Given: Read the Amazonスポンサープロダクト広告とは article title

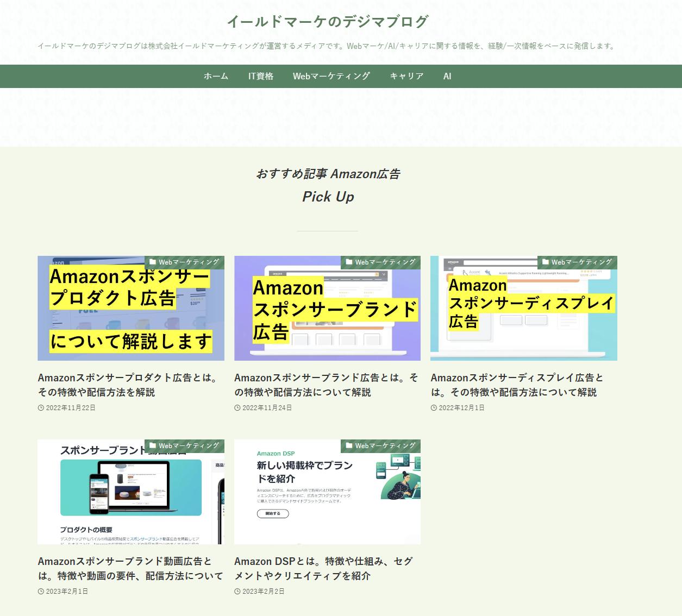Looking at the screenshot, I should (128, 385).
